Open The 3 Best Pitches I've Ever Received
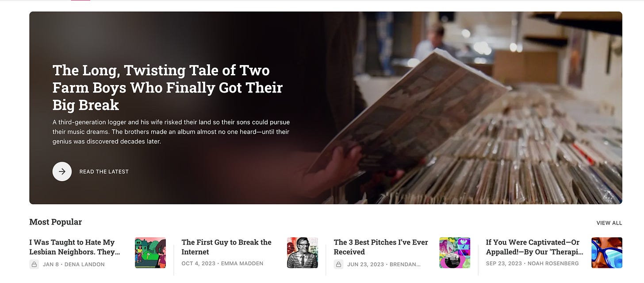Viewport: 644px width, 283px height. tap(381, 247)
